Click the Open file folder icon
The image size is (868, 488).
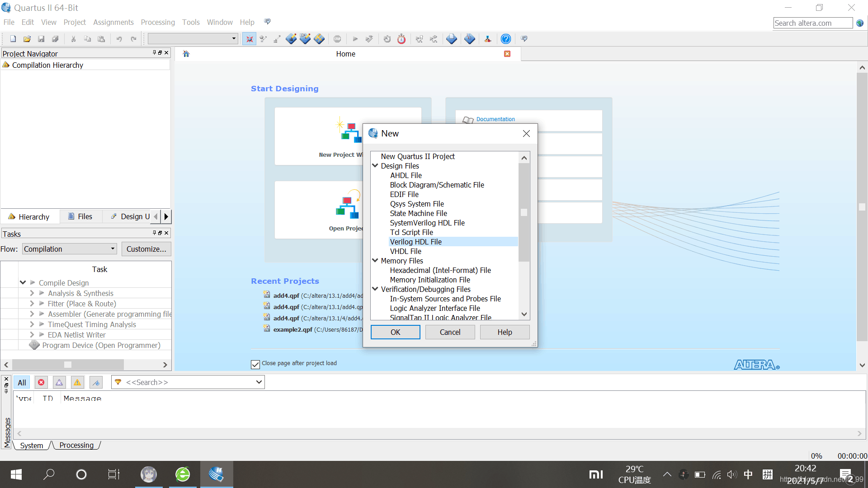[27, 39]
